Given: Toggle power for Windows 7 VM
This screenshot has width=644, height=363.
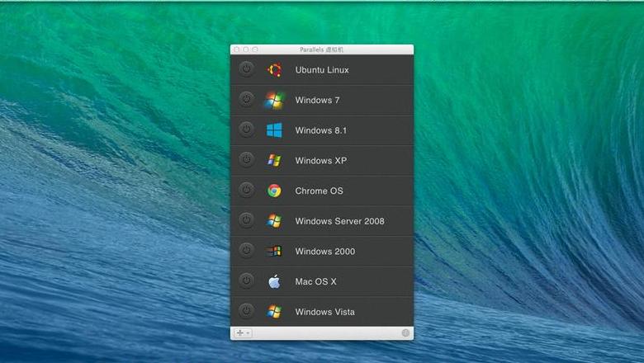Looking at the screenshot, I should [246, 99].
